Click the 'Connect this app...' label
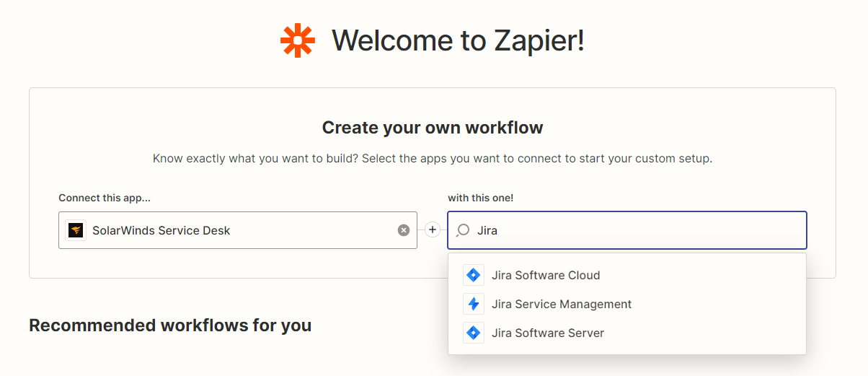The height and width of the screenshot is (376, 868). (105, 198)
